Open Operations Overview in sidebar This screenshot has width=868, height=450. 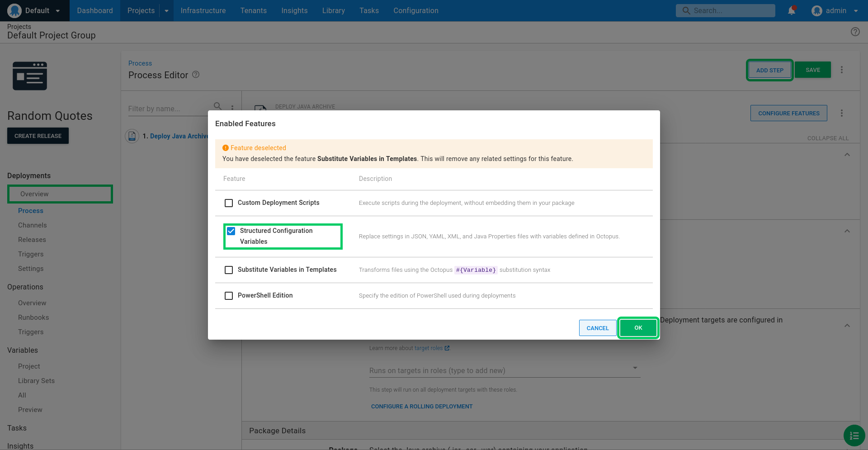(x=32, y=303)
